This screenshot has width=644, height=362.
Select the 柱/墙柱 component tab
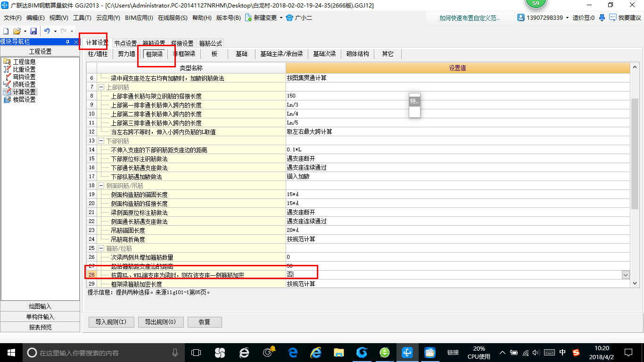pos(98,54)
